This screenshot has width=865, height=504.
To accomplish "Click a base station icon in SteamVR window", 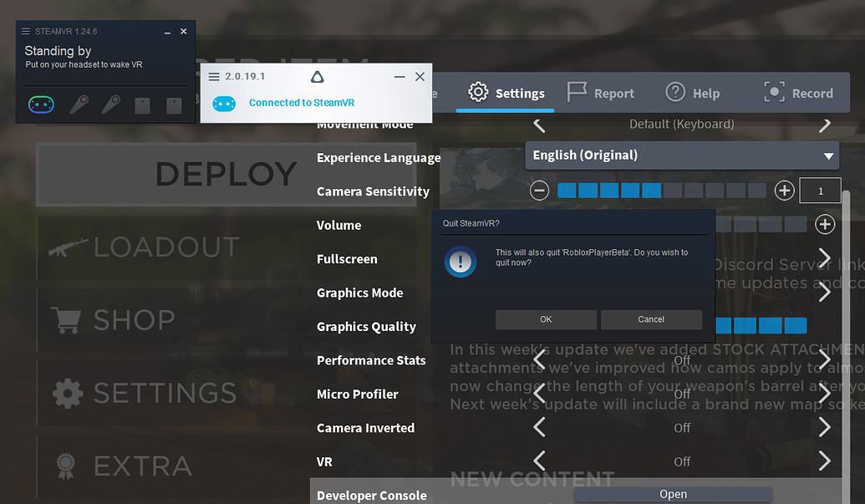I will (x=142, y=105).
